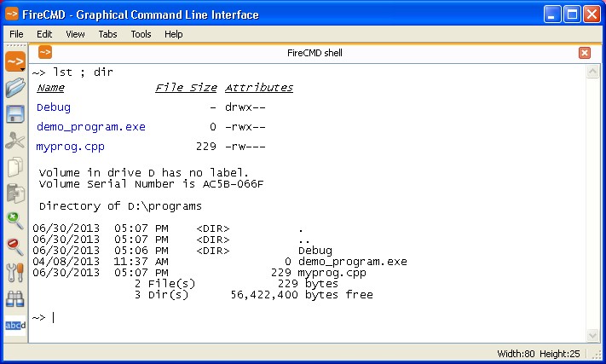Minimize the FireCMD window

[552, 14]
